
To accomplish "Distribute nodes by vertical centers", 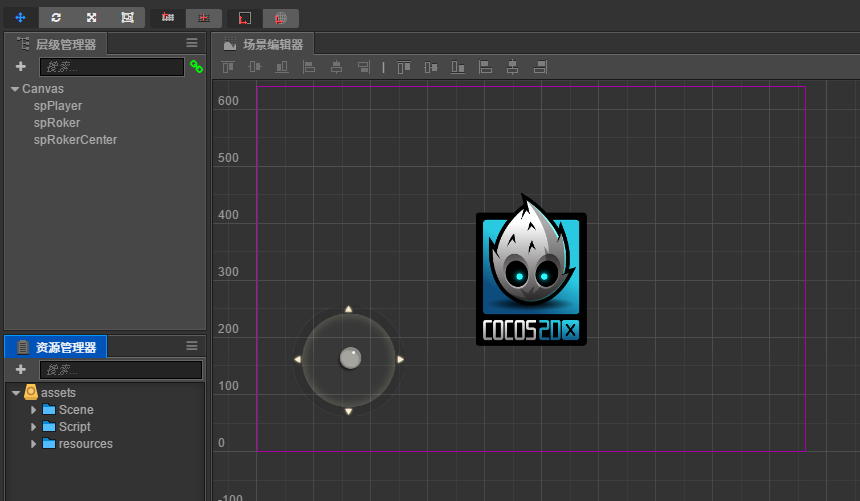I will pyautogui.click(x=431, y=67).
